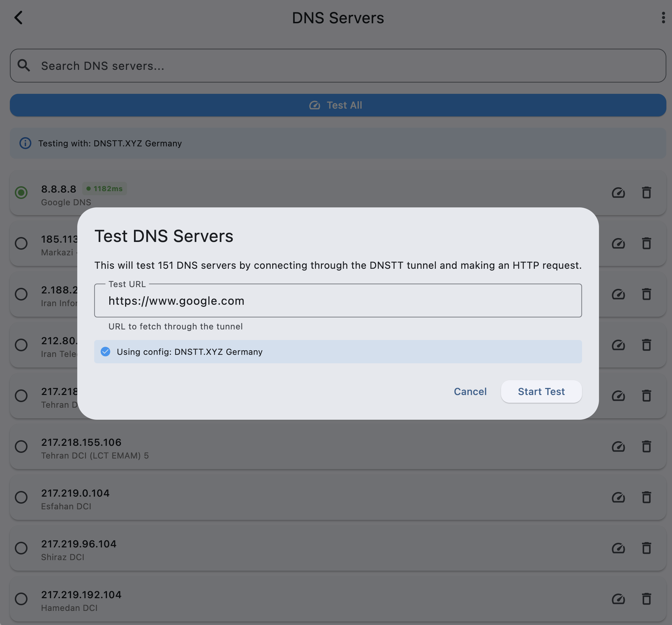Click the Test All button
Image resolution: width=672 pixels, height=625 pixels.
point(338,105)
